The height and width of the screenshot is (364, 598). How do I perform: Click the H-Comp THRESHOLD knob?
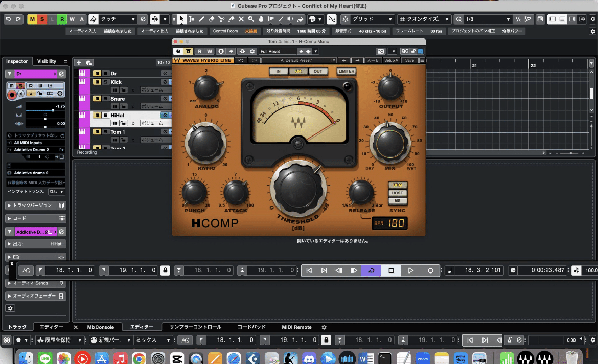298,189
